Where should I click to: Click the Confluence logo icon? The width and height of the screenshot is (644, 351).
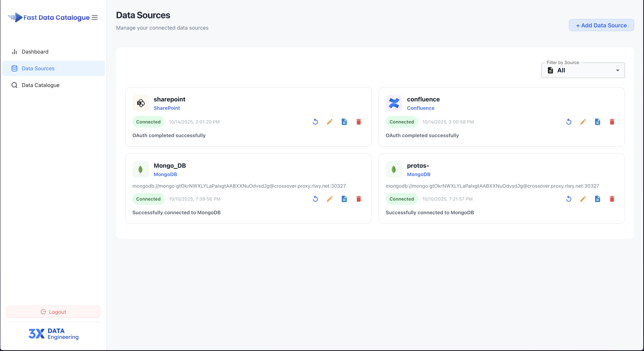(394, 103)
